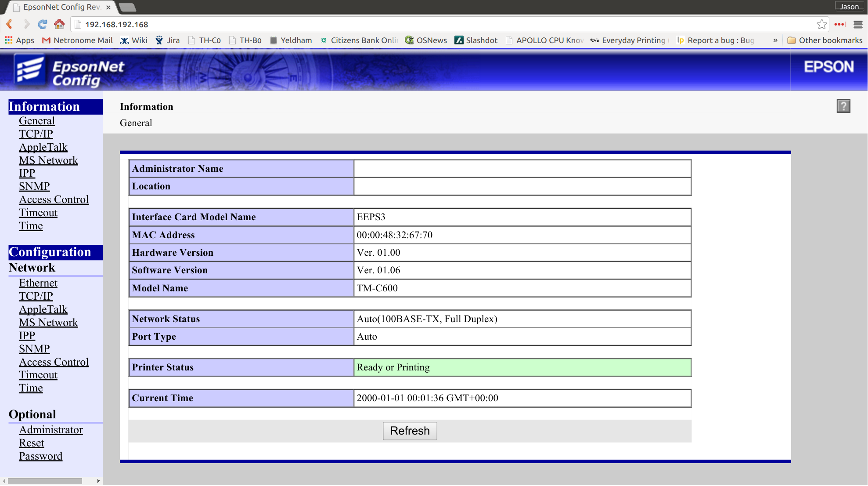The image size is (868, 486).
Task: Open Time under Information
Action: pyautogui.click(x=31, y=225)
